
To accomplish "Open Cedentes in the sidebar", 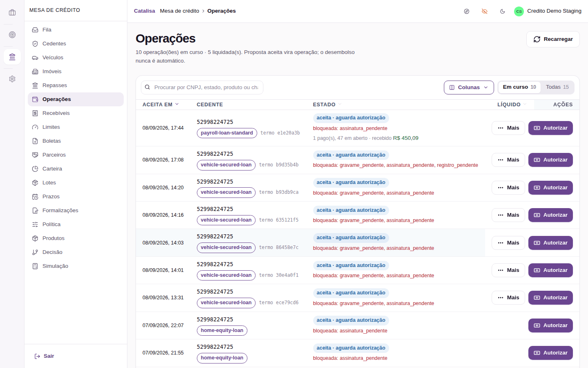I will [76, 44].
